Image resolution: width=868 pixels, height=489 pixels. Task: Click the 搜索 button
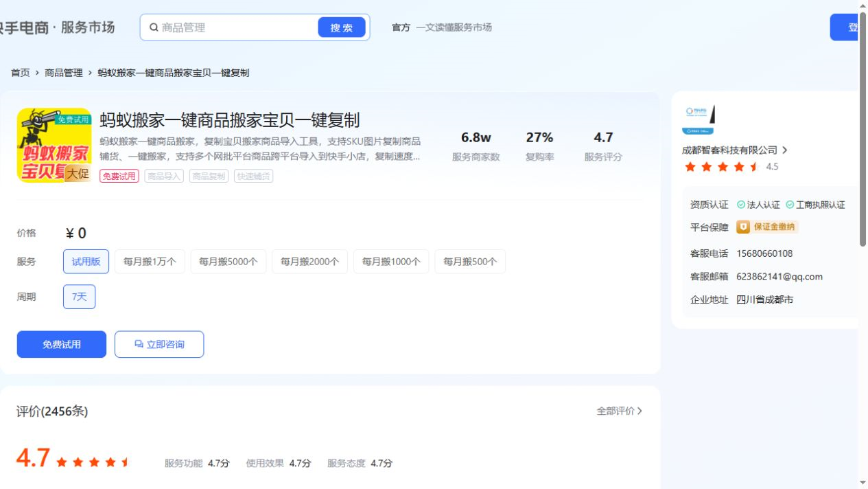coord(342,27)
